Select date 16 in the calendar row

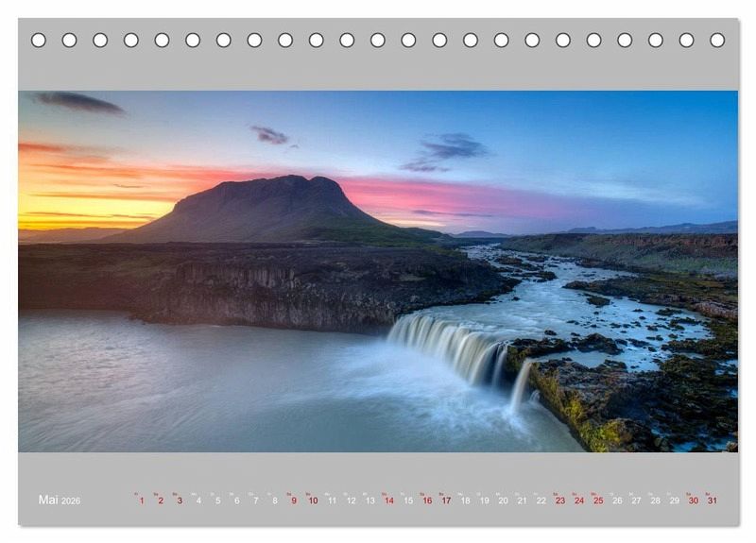click(427, 501)
